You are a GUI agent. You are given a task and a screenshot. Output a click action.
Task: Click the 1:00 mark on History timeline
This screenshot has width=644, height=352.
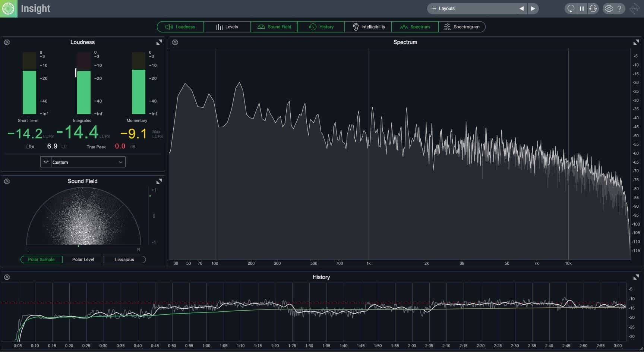pos(206,346)
